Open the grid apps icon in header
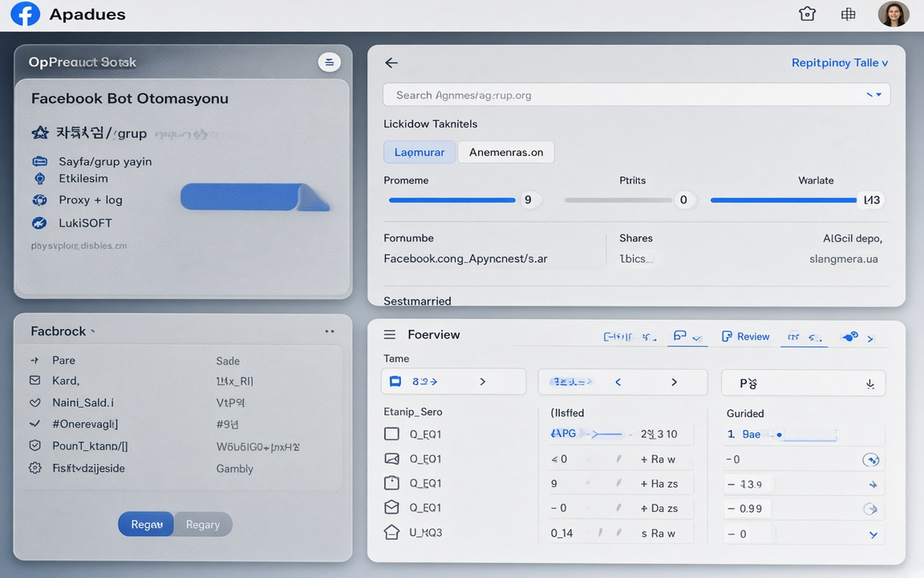This screenshot has height=578, width=924. 849,14
